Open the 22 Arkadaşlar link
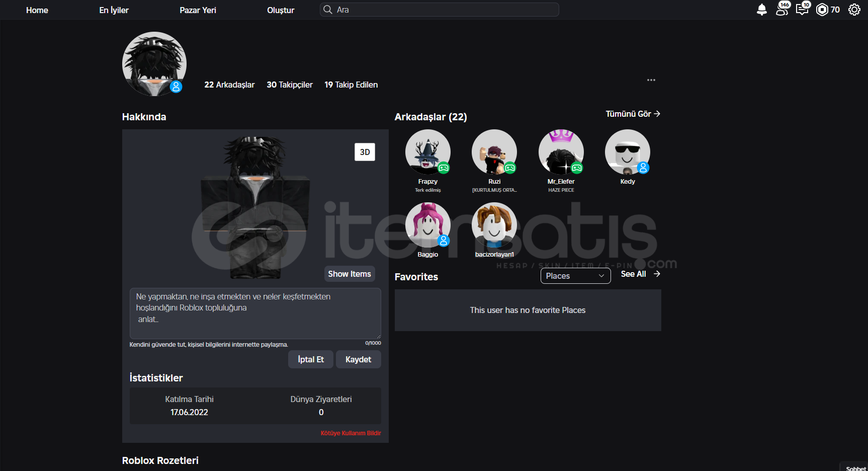868x471 pixels. point(229,85)
